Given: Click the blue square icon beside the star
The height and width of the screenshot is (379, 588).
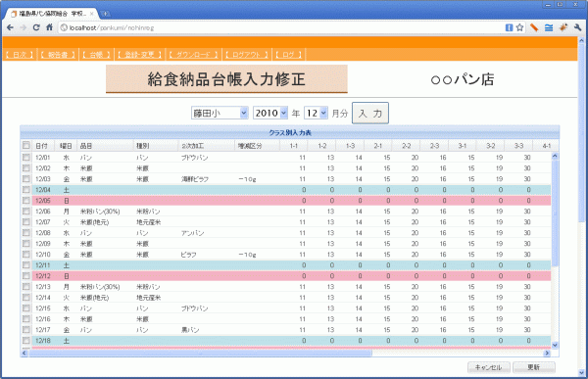Looking at the screenshot, I should pyautogui.click(x=509, y=27).
